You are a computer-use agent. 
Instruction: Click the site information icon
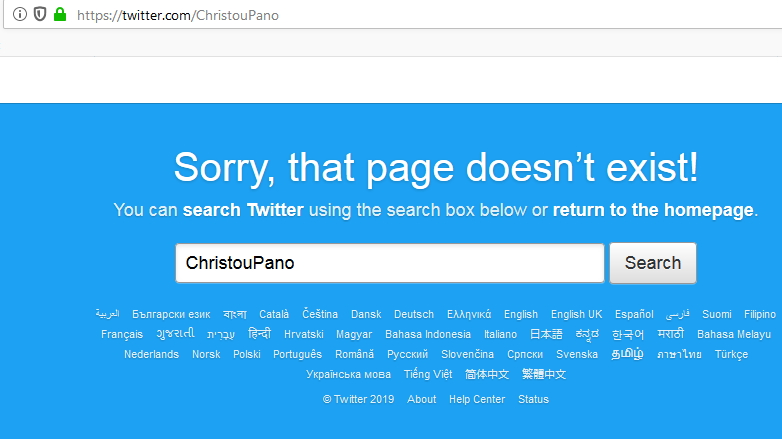click(x=20, y=15)
